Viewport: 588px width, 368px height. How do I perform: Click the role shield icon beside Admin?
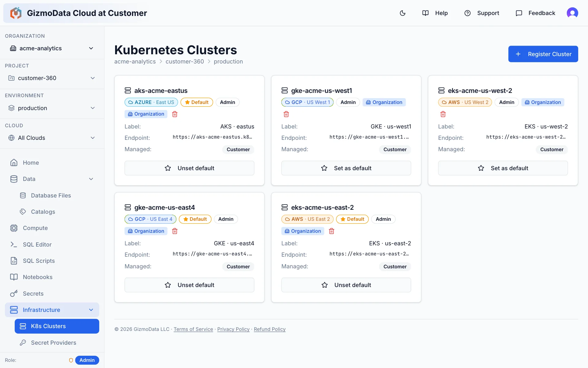point(71,360)
